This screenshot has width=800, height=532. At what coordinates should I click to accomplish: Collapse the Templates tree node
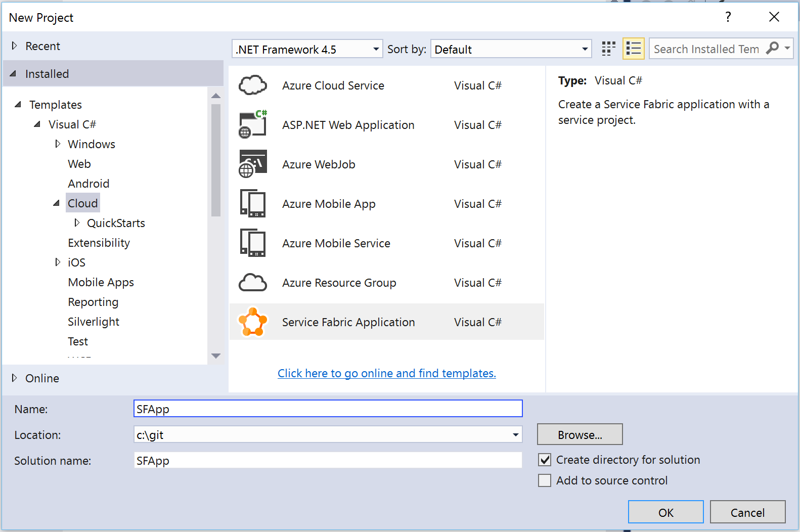coord(18,105)
